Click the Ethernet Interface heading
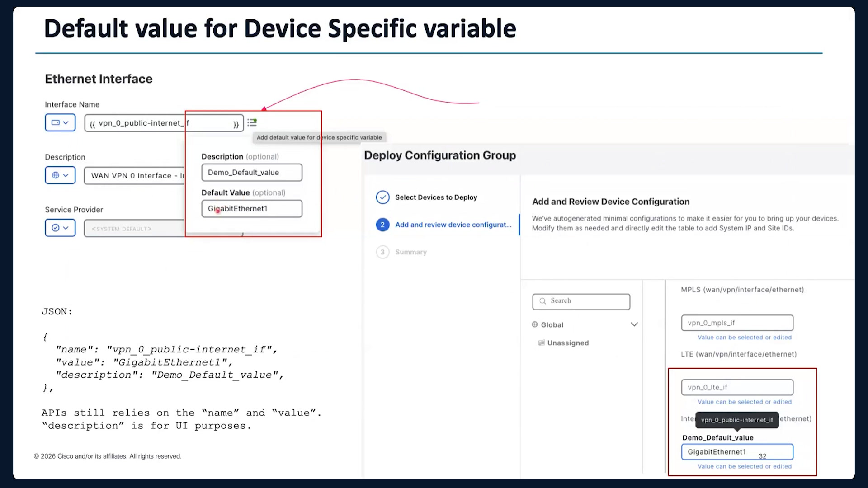 click(x=99, y=79)
